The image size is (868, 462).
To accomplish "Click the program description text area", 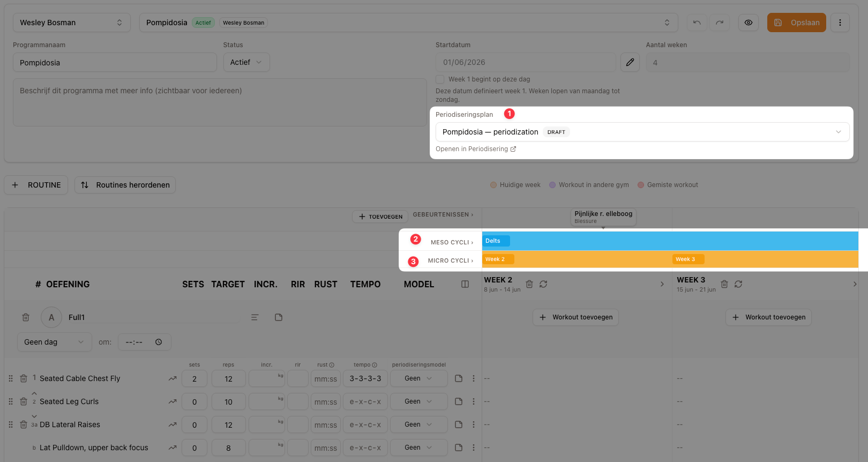I will pos(220,103).
